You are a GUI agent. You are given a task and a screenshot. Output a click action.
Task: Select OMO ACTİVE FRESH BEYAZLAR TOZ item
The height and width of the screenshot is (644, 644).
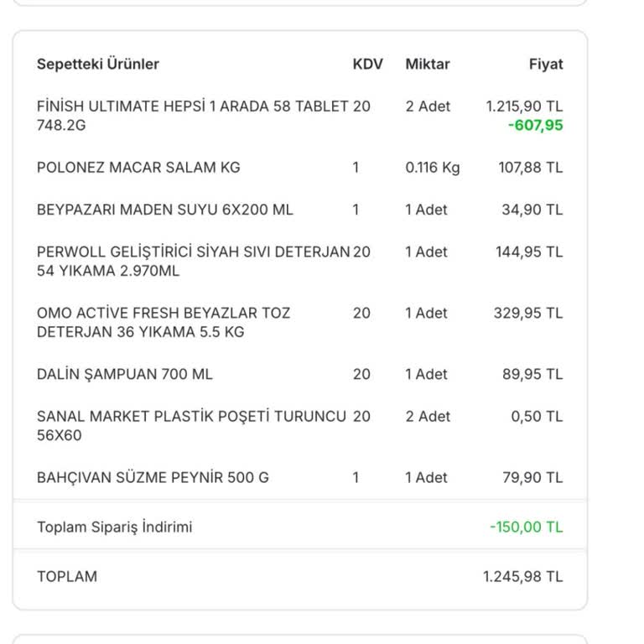[164, 322]
